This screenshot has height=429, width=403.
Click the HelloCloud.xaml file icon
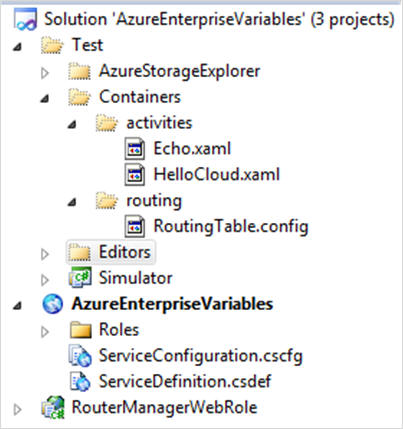(135, 175)
